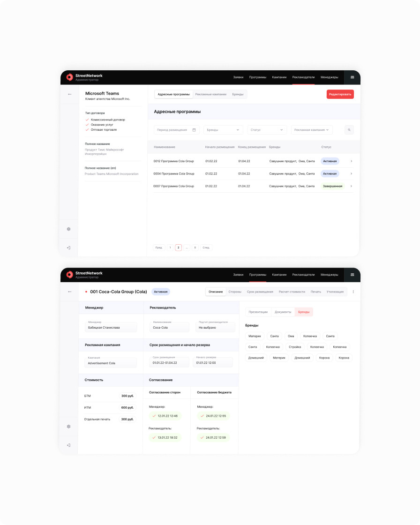Go back using the arrow beside Microsoft Teams
420x525 pixels.
[70, 94]
